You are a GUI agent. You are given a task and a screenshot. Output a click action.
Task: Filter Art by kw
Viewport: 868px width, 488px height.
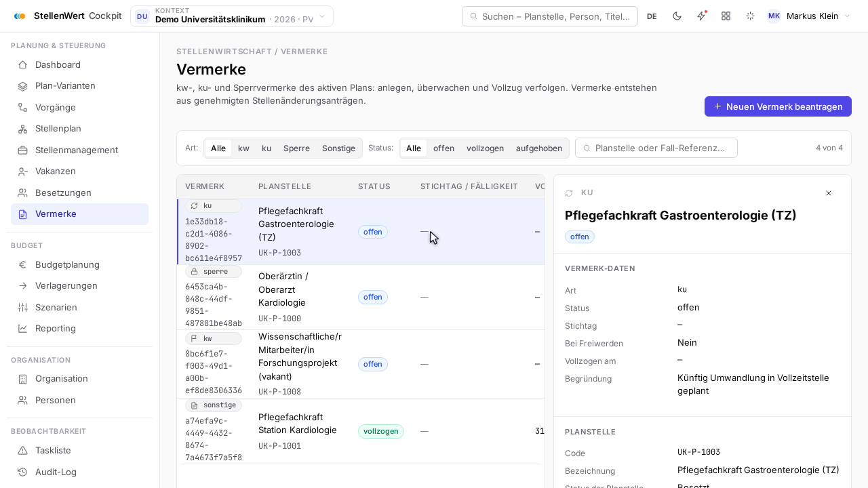click(243, 148)
